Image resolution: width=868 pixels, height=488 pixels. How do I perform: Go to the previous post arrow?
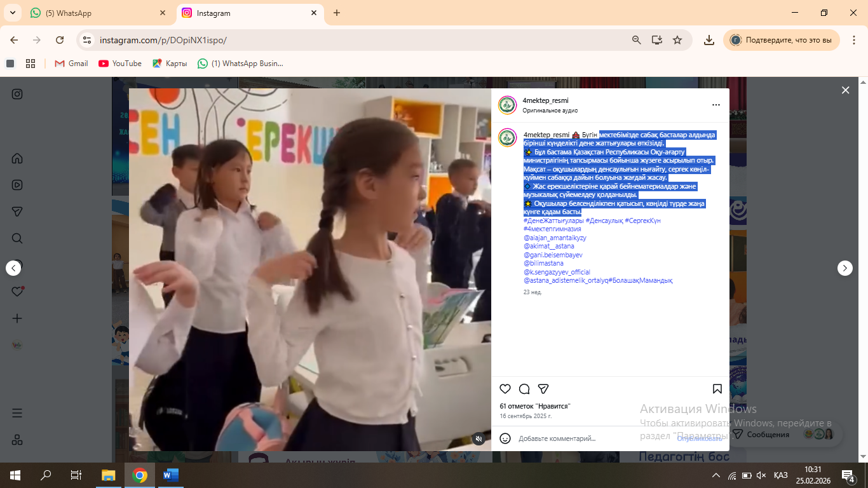click(x=13, y=268)
